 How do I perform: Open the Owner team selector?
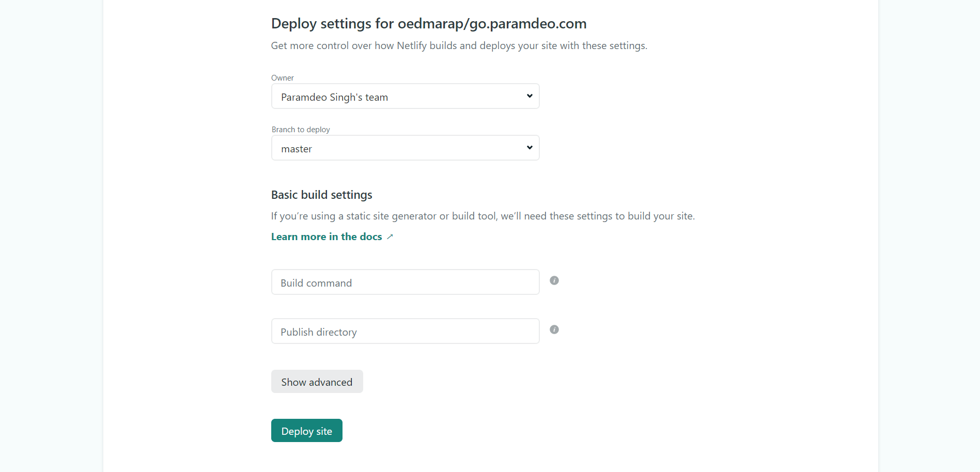[405, 96]
